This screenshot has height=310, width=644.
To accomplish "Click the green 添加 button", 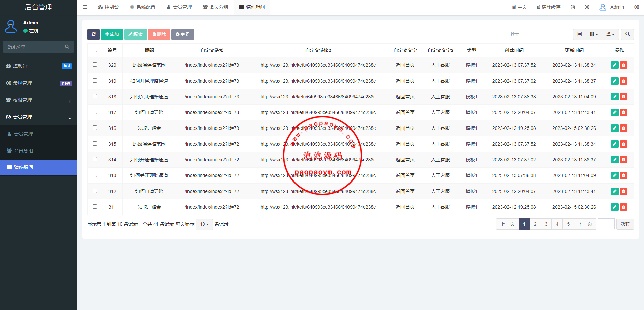I will point(112,34).
